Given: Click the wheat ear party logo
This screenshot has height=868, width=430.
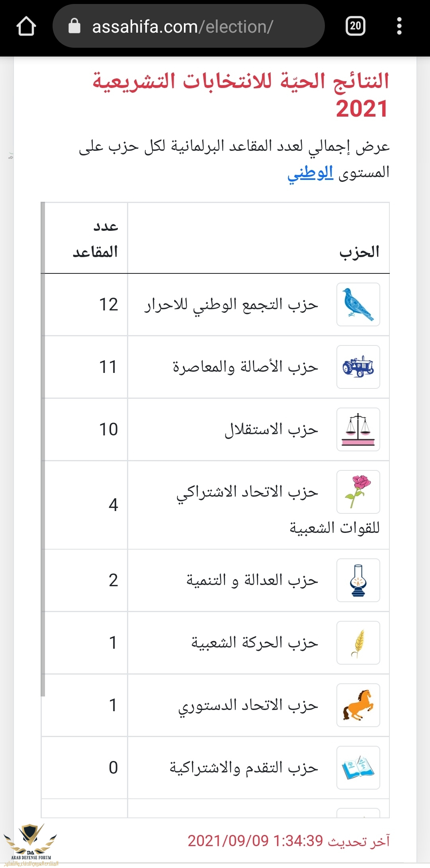Looking at the screenshot, I should click(358, 643).
